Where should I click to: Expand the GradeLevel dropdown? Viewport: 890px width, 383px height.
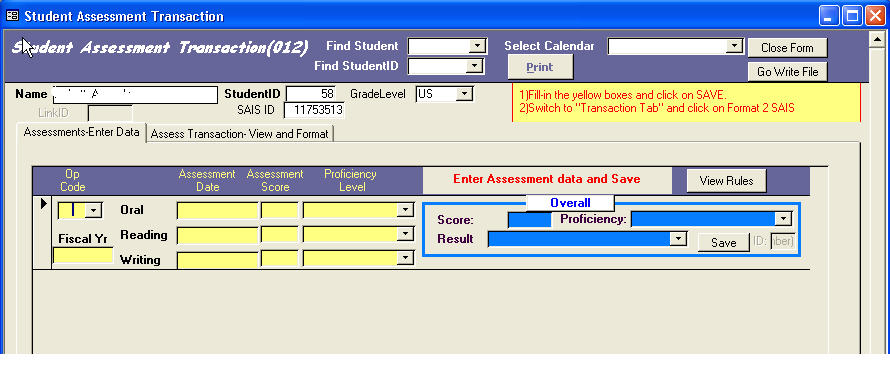(x=464, y=94)
